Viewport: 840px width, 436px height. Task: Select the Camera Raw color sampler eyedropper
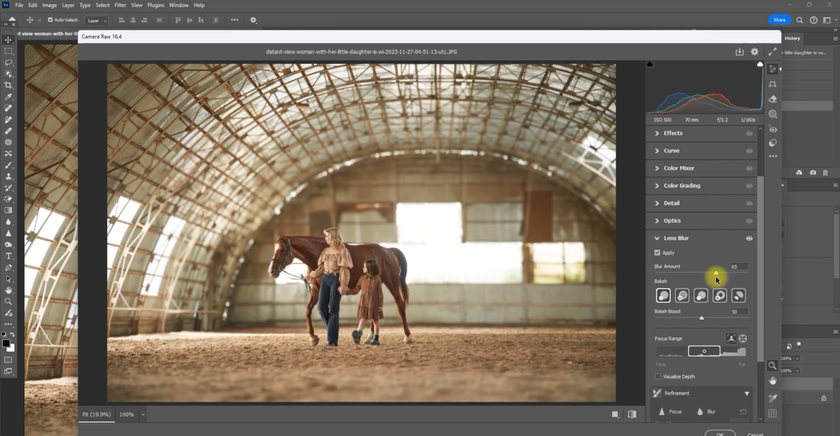(772, 398)
